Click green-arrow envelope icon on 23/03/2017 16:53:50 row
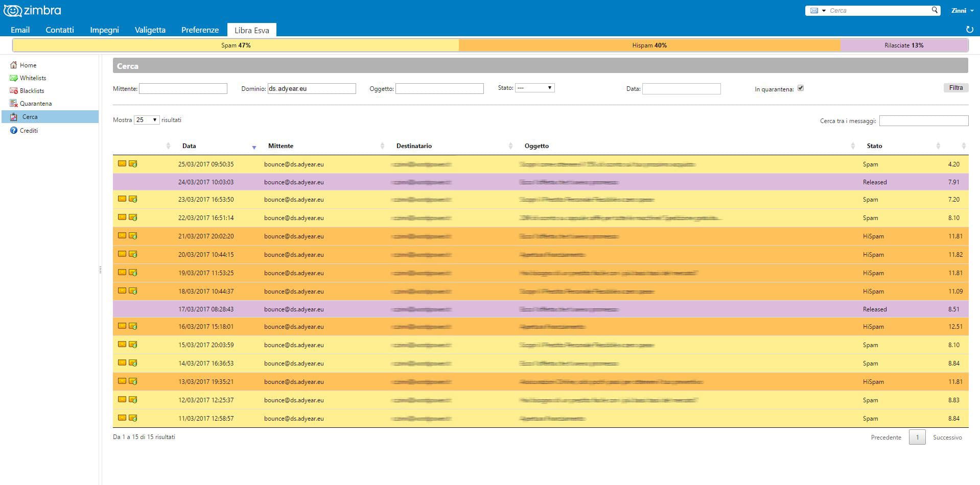Image resolution: width=980 pixels, height=485 pixels. coord(133,199)
